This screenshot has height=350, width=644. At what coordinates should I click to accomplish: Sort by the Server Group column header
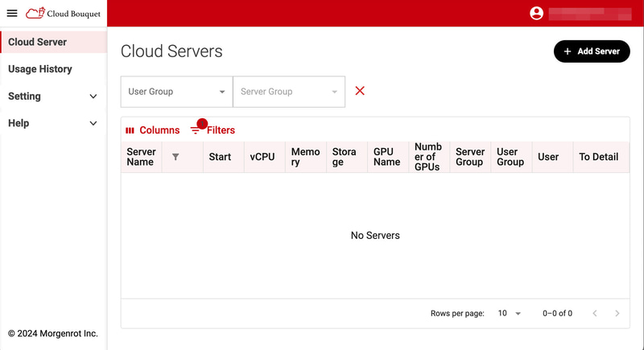click(x=470, y=157)
